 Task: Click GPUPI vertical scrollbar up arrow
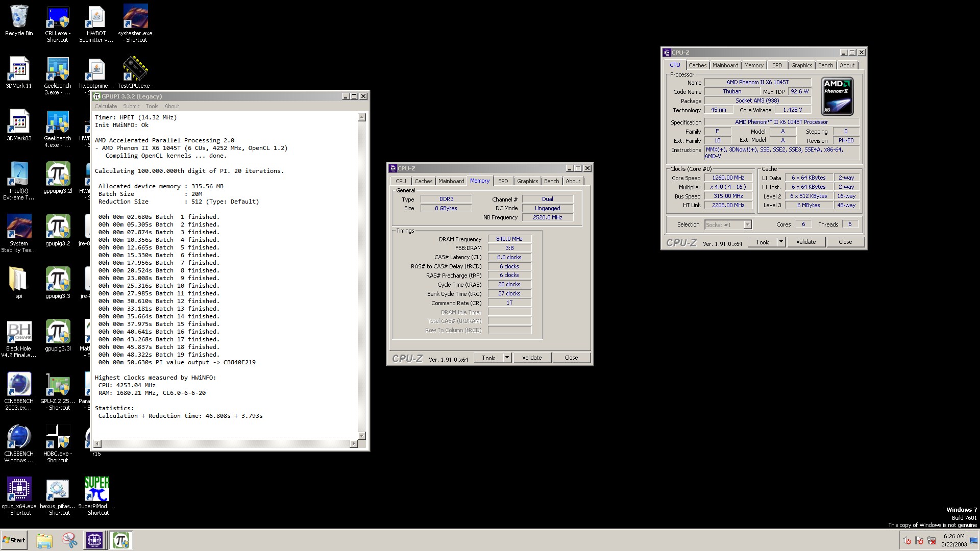click(362, 117)
